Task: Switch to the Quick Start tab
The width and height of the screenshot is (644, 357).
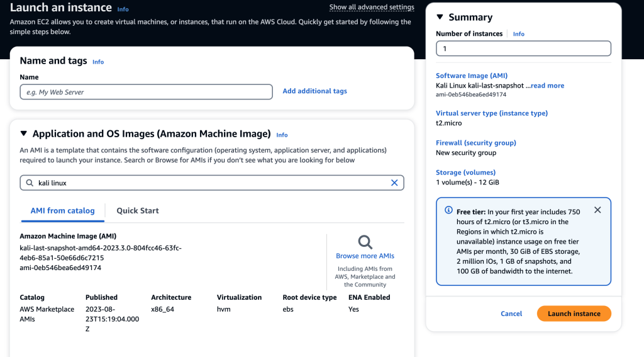Action: tap(138, 210)
